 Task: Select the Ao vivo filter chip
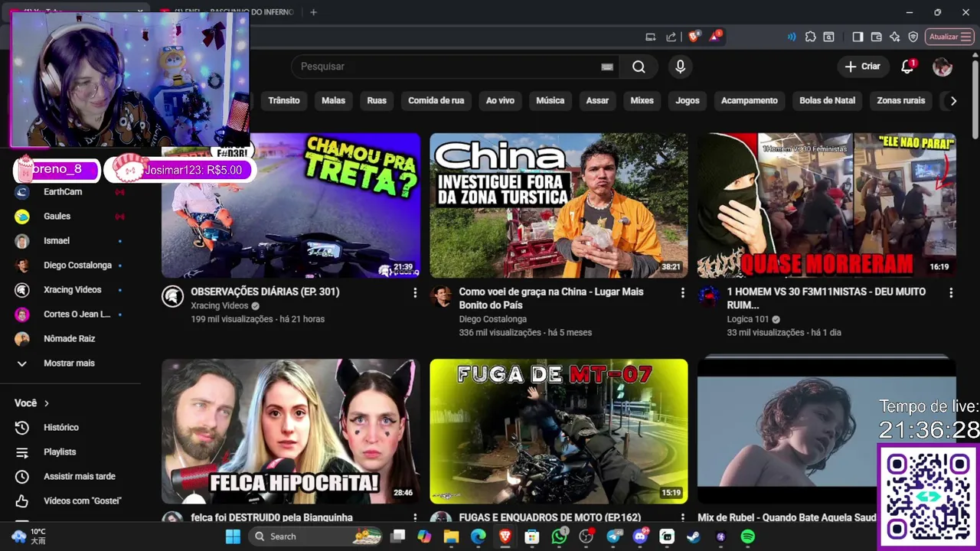pos(500,100)
